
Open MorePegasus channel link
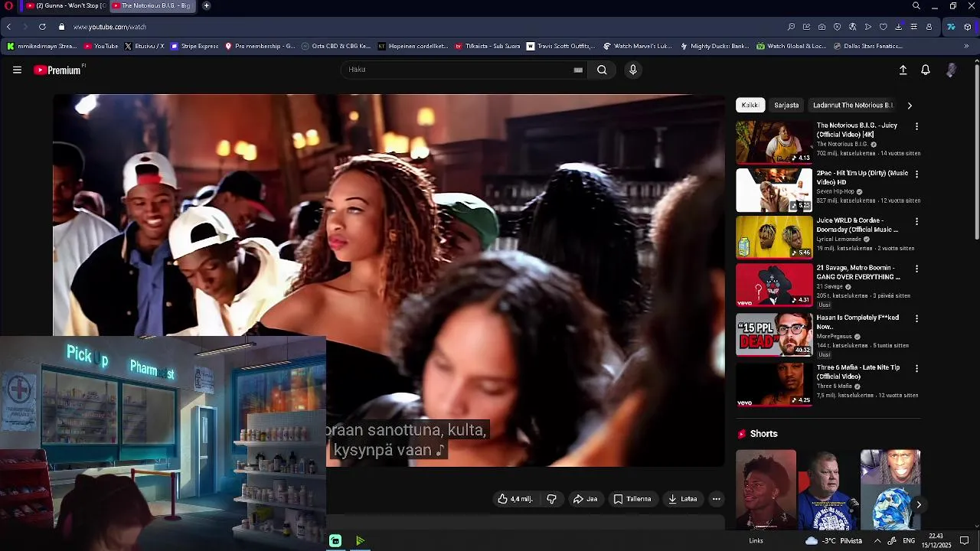835,336
